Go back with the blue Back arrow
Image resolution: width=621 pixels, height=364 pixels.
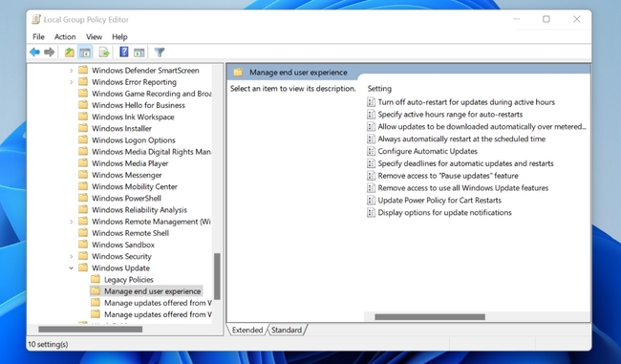(34, 52)
